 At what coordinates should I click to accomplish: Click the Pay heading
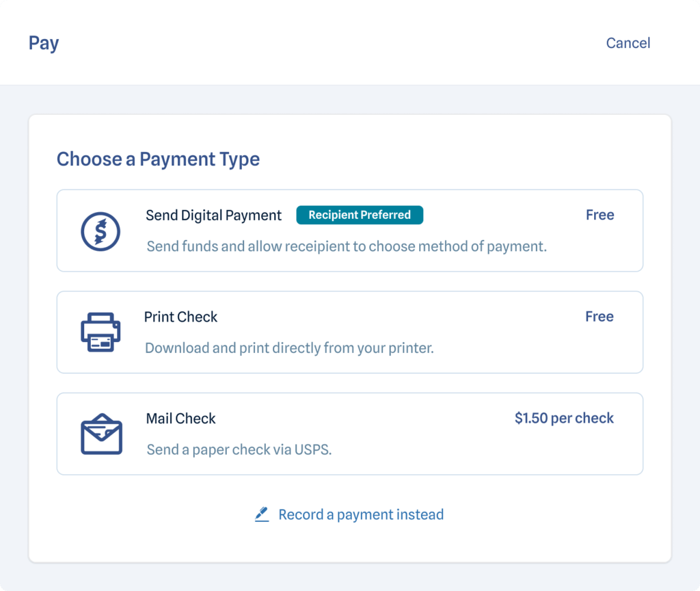coord(44,43)
